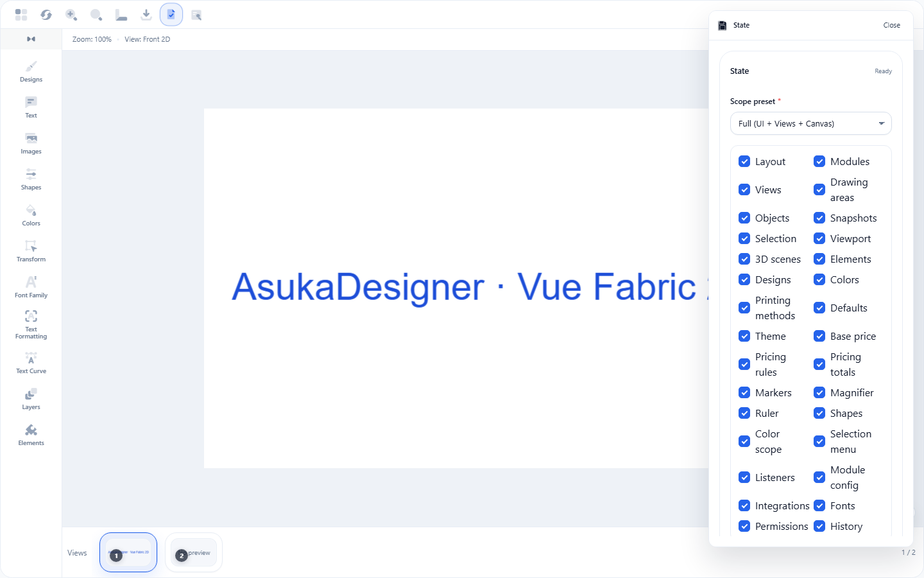Toggle the Ruler checkbox

744,413
